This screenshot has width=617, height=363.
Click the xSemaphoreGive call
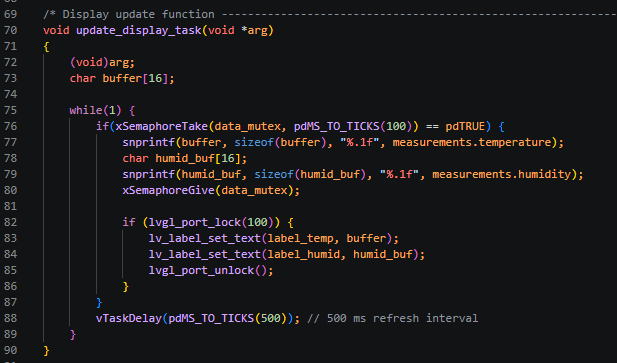(x=168, y=190)
